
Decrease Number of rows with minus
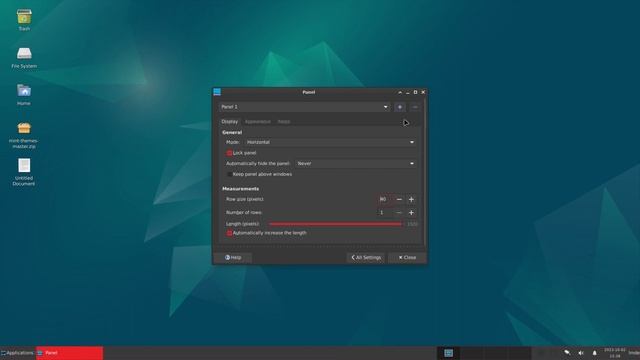pyautogui.click(x=399, y=213)
